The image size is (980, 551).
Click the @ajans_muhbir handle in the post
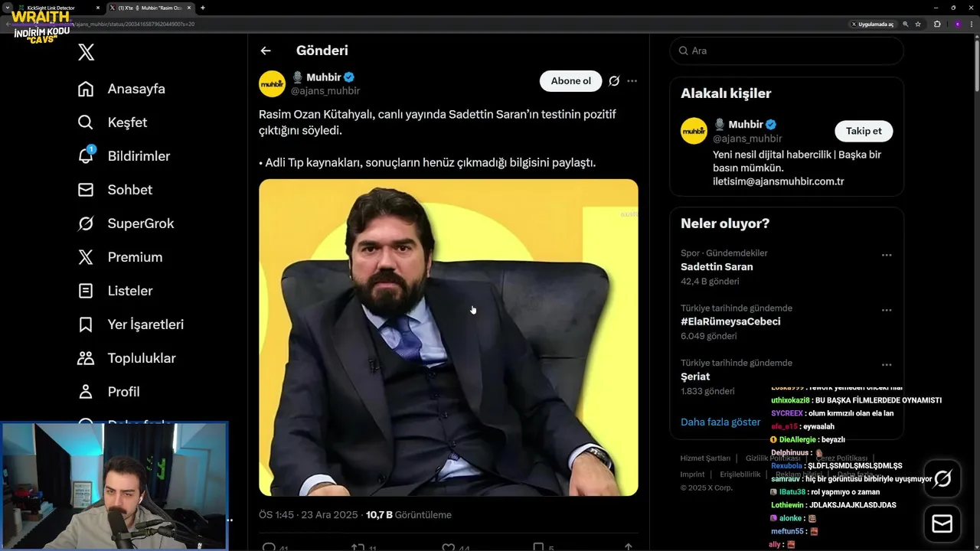(x=325, y=90)
